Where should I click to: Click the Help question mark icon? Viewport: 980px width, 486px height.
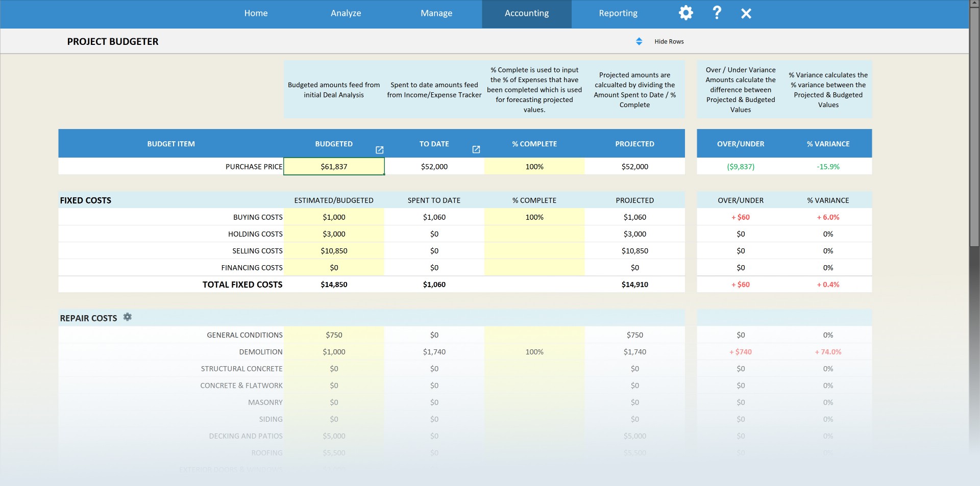coord(716,13)
